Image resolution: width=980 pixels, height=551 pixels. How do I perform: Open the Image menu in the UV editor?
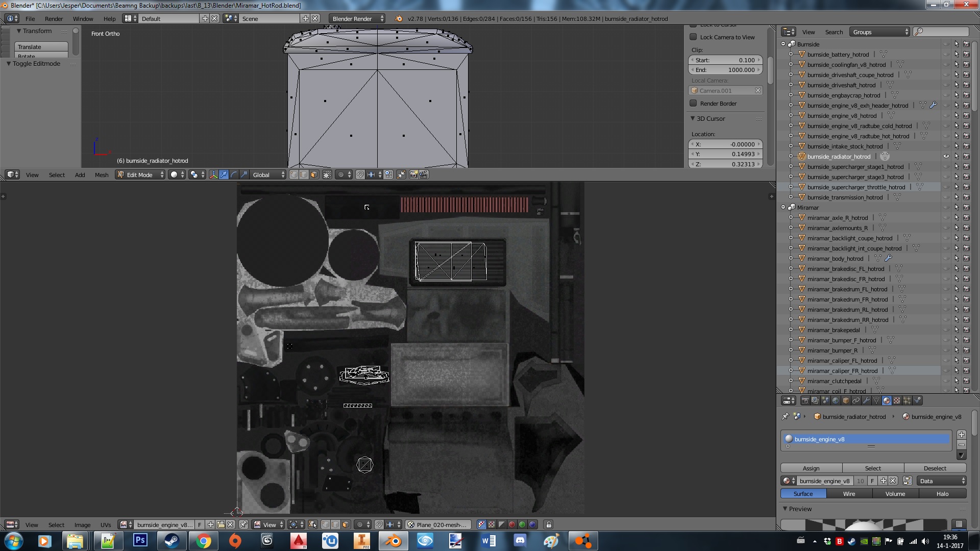pos(82,524)
